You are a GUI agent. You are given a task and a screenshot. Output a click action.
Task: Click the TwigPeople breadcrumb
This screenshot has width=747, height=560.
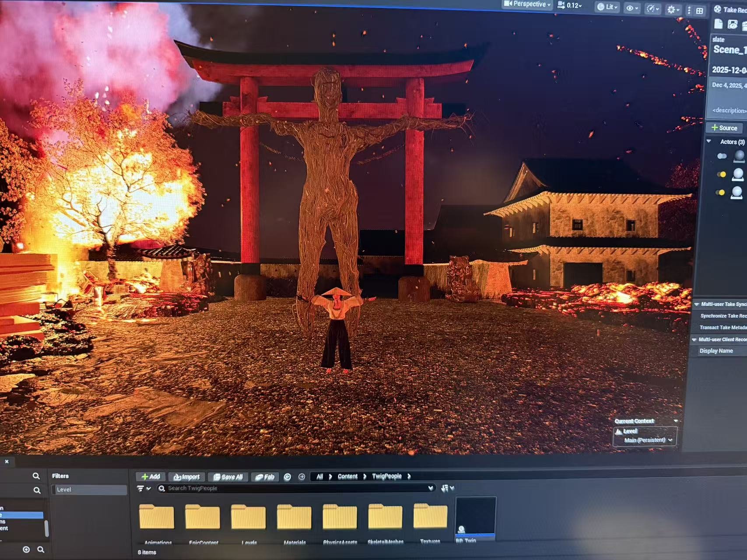386,476
